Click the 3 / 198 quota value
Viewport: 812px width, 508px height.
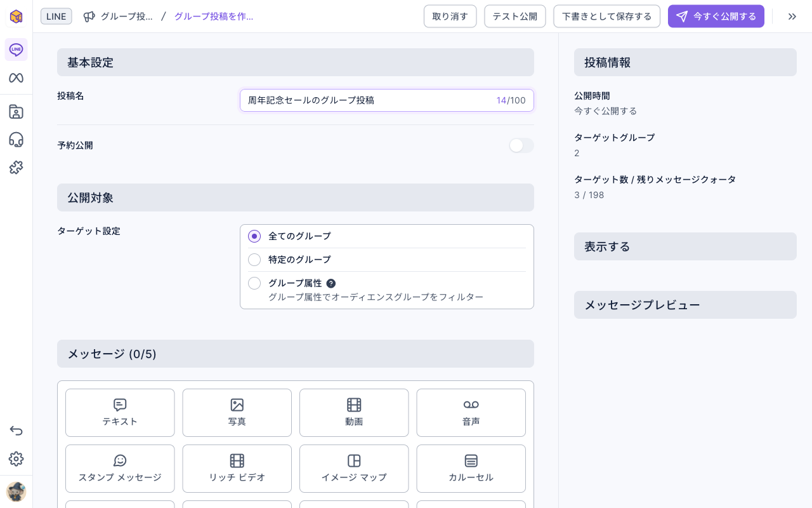pos(589,195)
